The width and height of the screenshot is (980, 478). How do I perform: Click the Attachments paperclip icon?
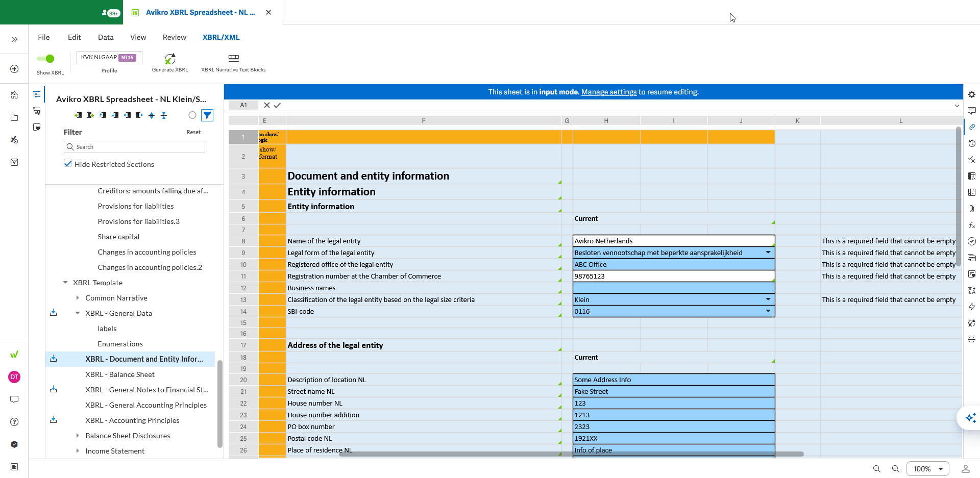(x=972, y=209)
